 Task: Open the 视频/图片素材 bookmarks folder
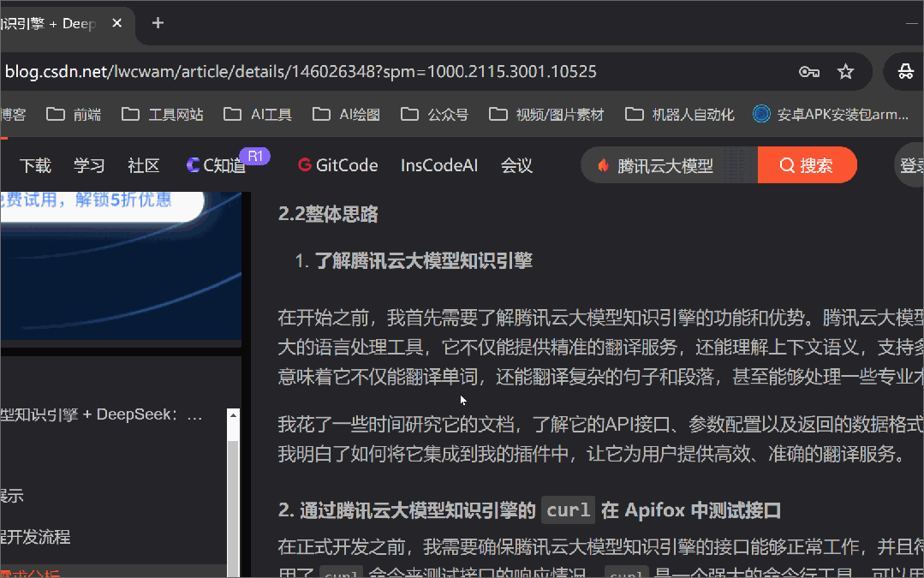point(546,114)
